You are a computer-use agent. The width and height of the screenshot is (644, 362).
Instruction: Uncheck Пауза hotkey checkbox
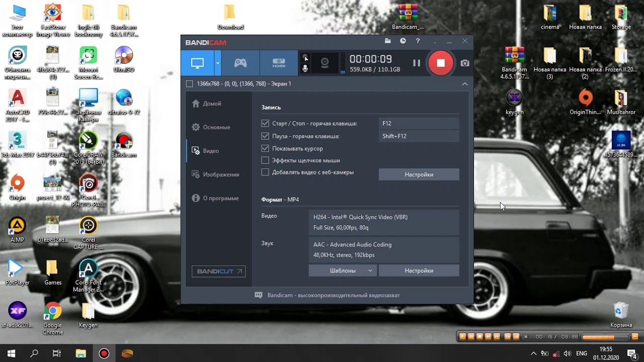coord(265,136)
